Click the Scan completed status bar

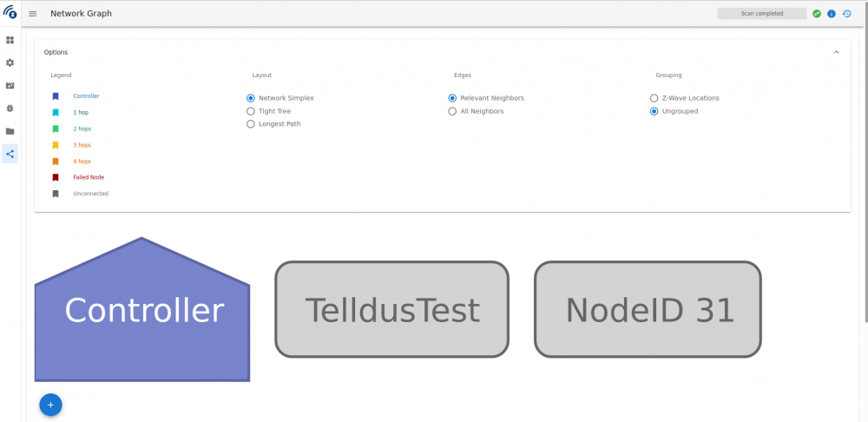(x=761, y=14)
